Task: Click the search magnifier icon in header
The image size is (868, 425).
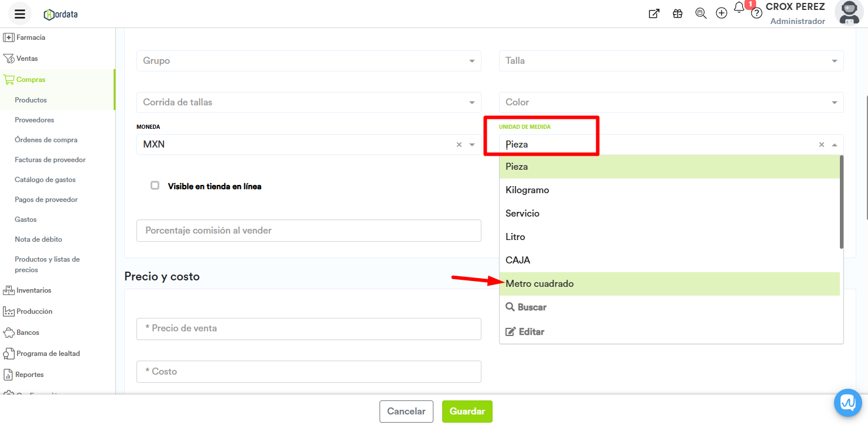Action: pos(700,13)
